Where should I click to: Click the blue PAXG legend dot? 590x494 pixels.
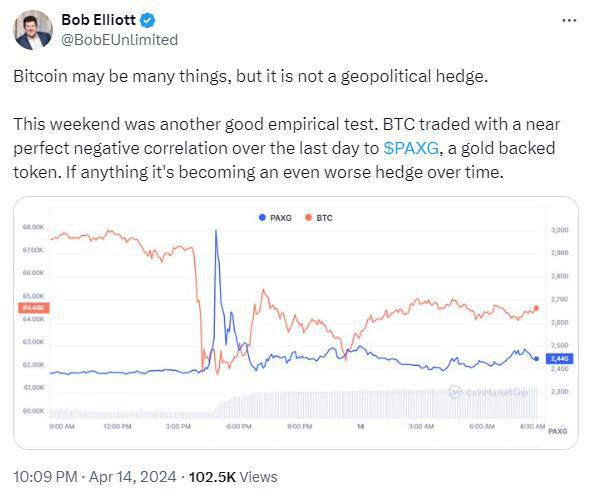coord(262,217)
